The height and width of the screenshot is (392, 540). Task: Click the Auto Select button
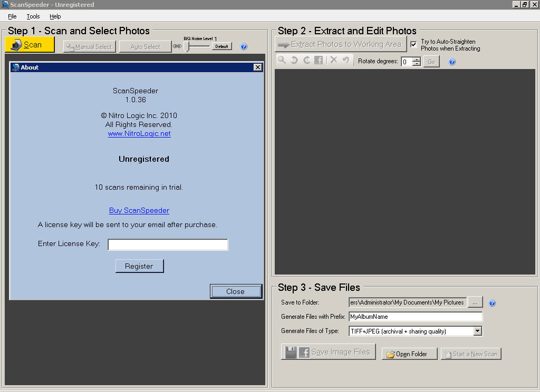pyautogui.click(x=146, y=47)
